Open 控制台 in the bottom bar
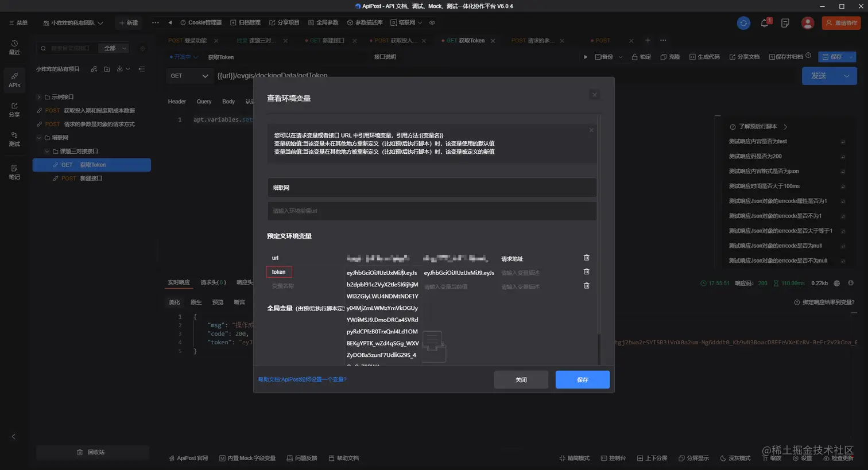The width and height of the screenshot is (868, 470). click(613, 458)
